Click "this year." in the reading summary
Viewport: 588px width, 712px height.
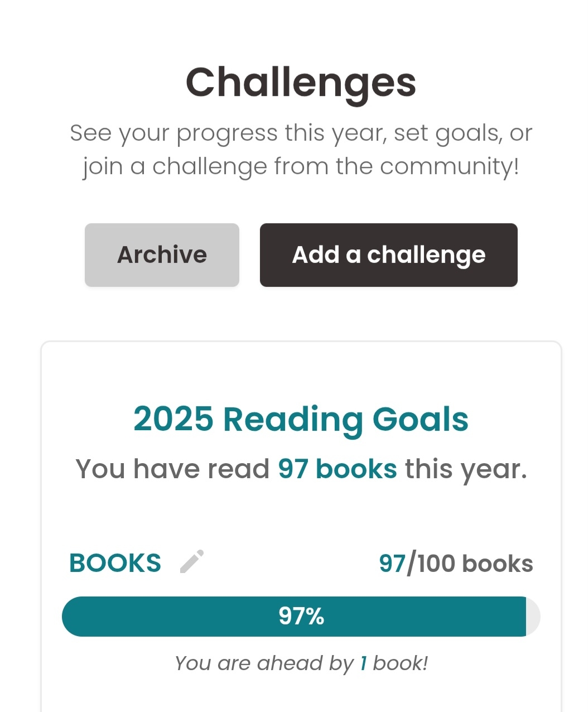[x=466, y=469]
